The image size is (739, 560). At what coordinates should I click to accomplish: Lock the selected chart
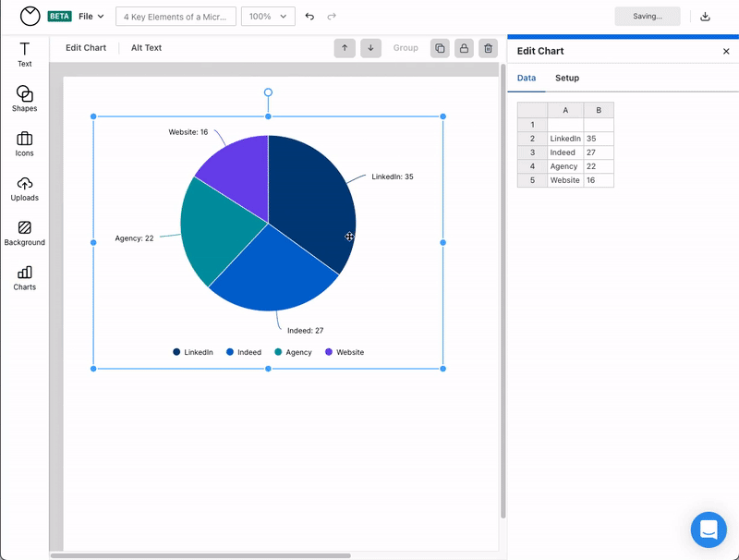[x=464, y=47]
